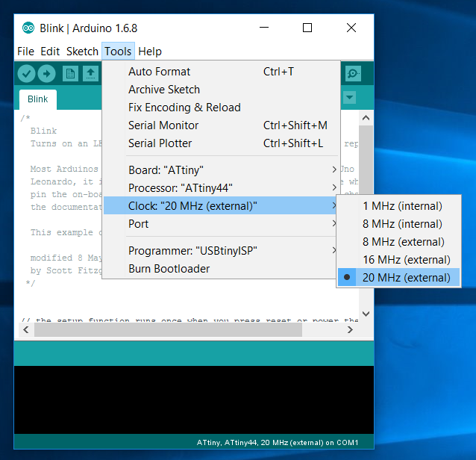Open Serial Monitor menu entry
The width and height of the screenshot is (476, 460).
tap(222, 125)
